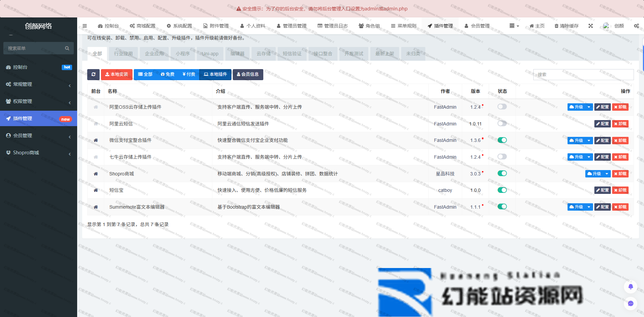Click the home icon of Summernote row
The height and width of the screenshot is (317, 644).
tap(96, 207)
